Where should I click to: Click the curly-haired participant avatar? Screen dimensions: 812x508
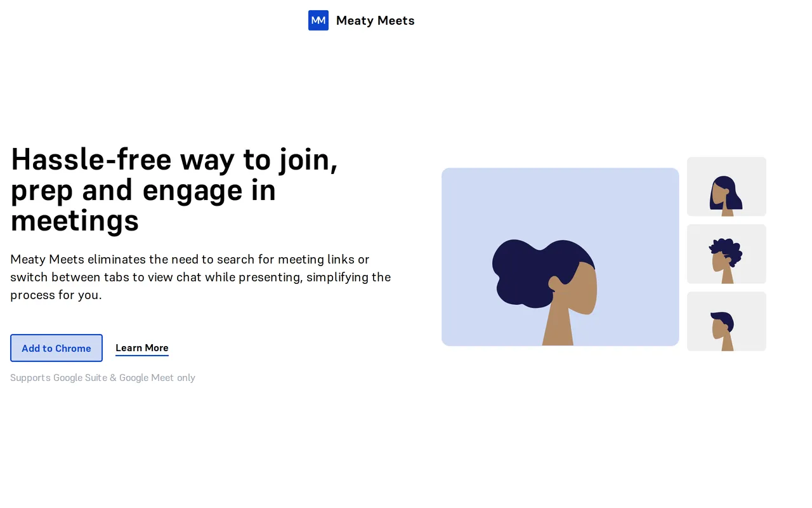coord(726,253)
